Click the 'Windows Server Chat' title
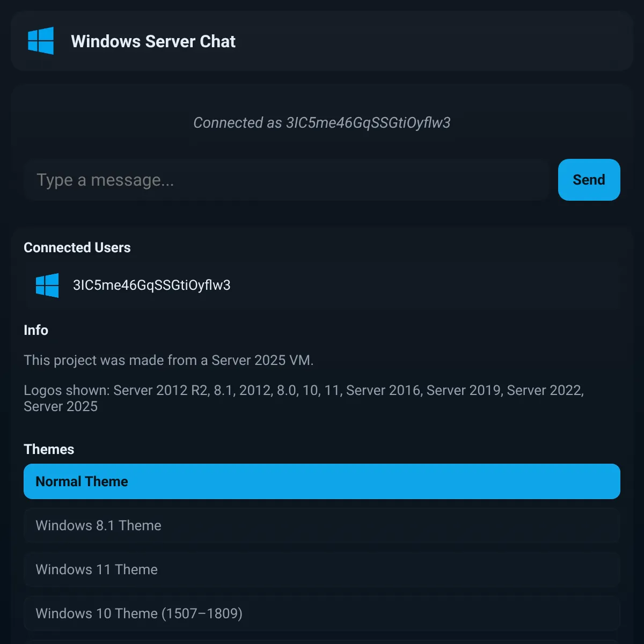Image resolution: width=644 pixels, height=644 pixels. (153, 41)
